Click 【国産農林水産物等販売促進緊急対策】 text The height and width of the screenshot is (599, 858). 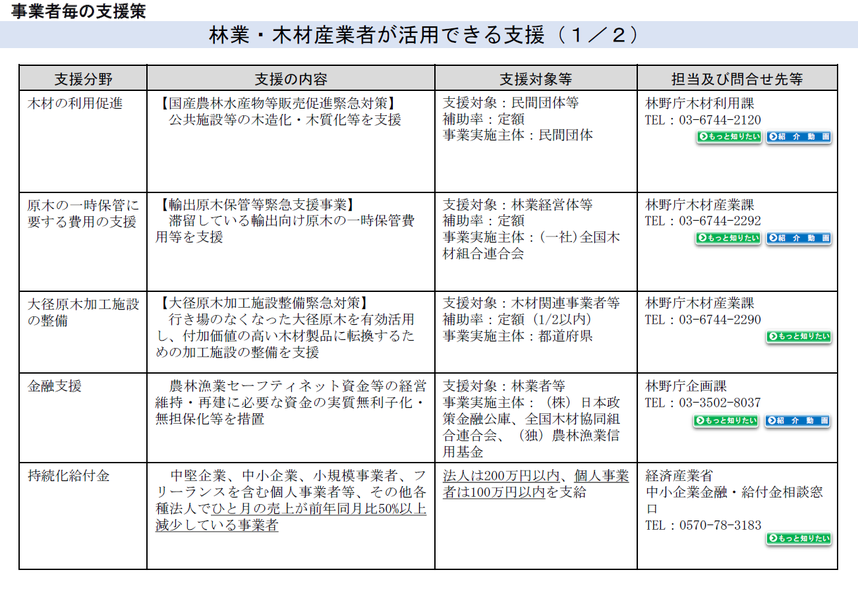point(278,103)
